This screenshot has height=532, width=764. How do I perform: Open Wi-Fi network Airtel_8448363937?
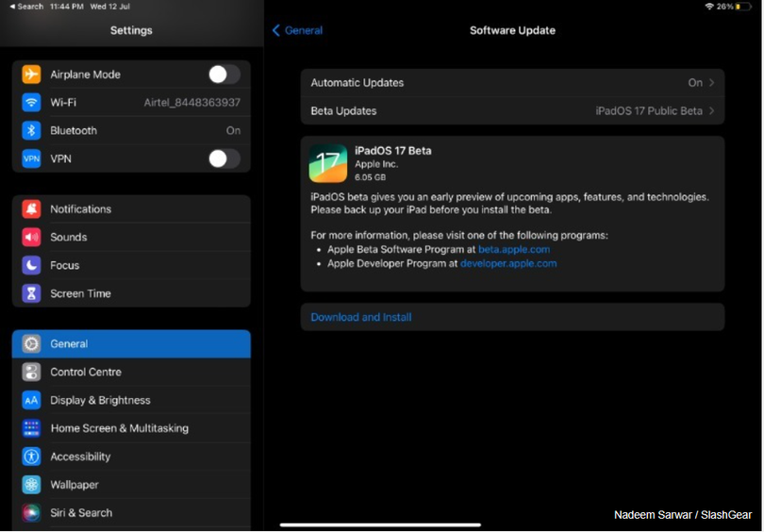pos(131,102)
